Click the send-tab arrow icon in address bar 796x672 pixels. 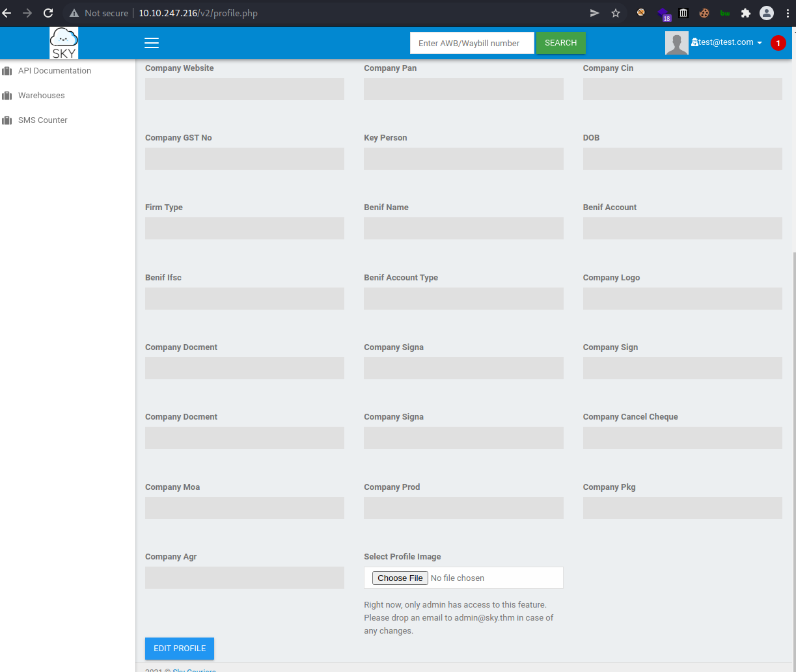tap(594, 13)
